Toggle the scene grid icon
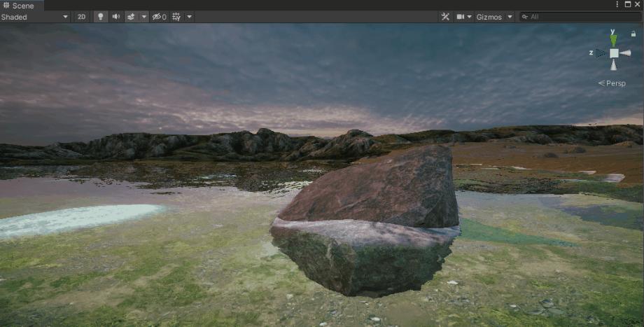The width and height of the screenshot is (644, 327). (176, 17)
